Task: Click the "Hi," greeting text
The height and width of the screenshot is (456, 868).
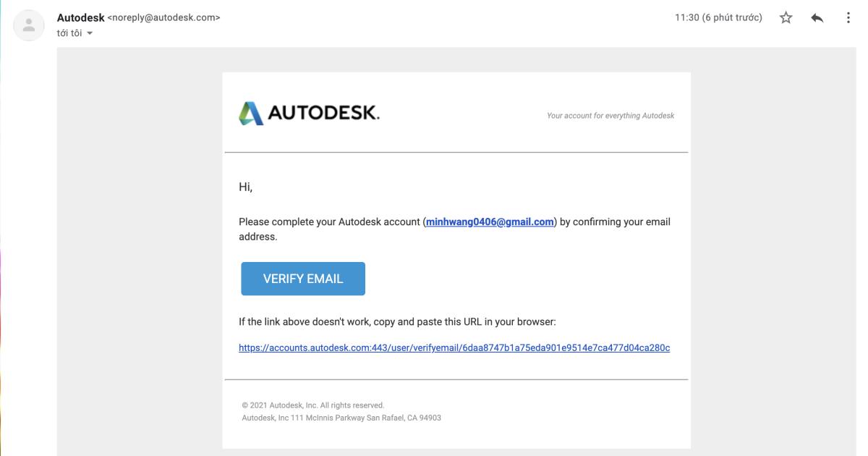Action: point(246,189)
